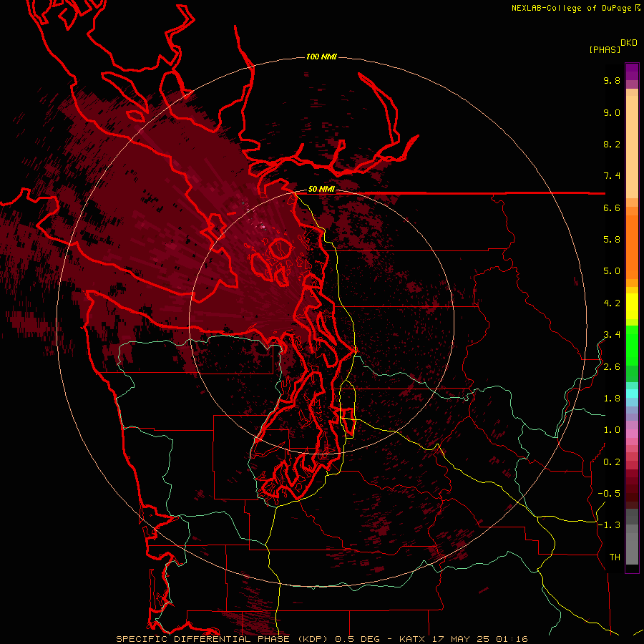Click the 3.4 legend value
The width and height of the screenshot is (644, 644).
pyautogui.click(x=612, y=335)
